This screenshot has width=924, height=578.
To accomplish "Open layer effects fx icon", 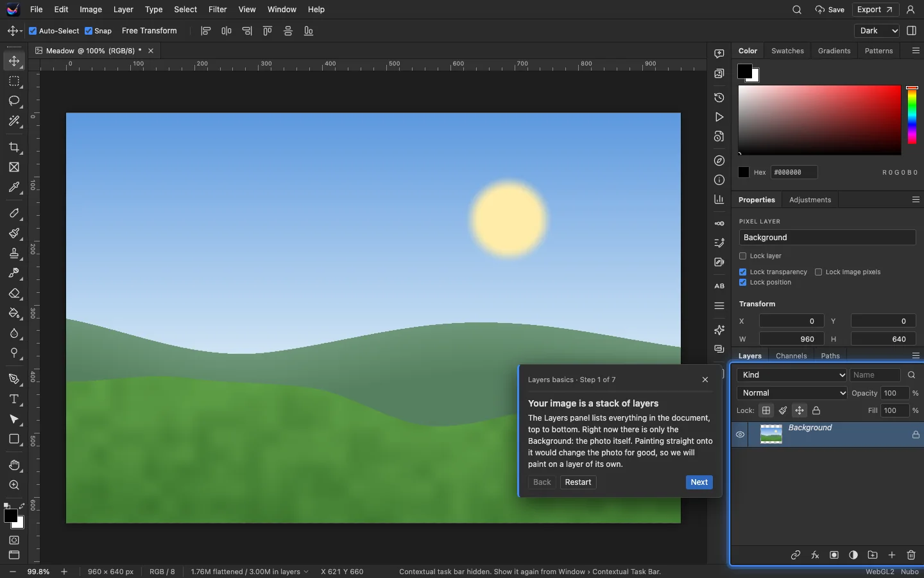I will [x=815, y=555].
